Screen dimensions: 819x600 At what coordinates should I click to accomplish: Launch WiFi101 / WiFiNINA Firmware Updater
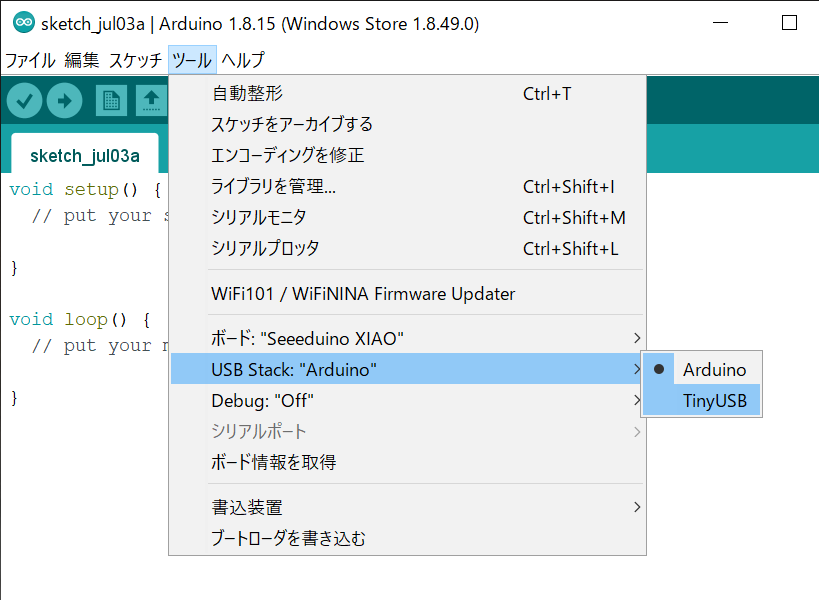(407, 293)
